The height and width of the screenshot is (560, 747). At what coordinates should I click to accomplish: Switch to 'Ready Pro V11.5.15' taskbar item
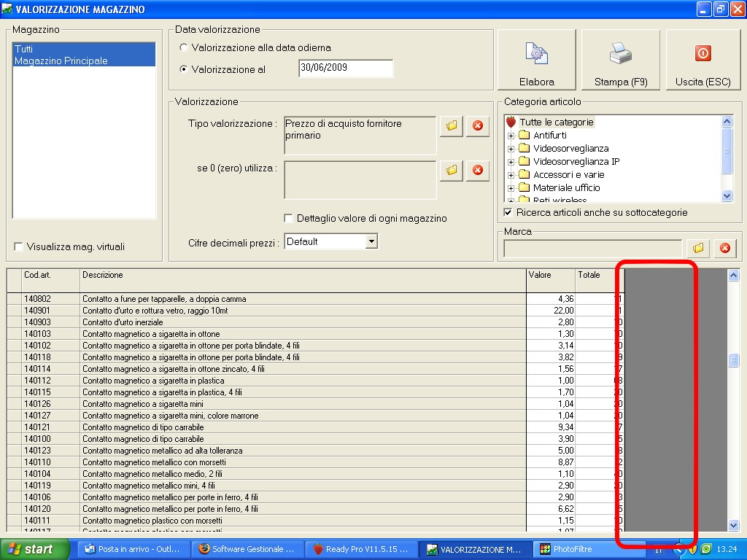coord(361,549)
